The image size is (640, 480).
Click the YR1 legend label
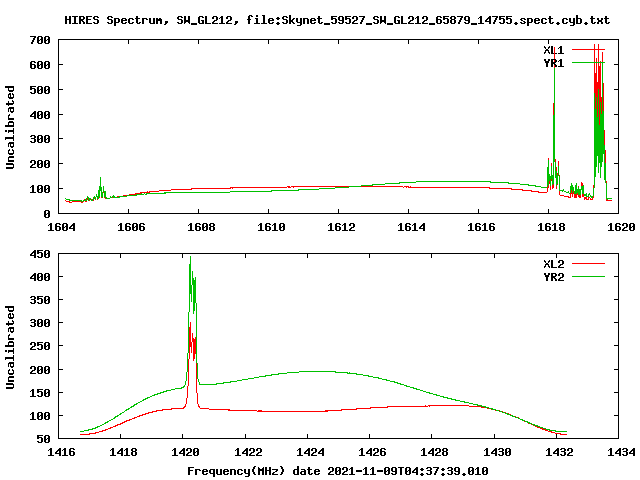553,63
